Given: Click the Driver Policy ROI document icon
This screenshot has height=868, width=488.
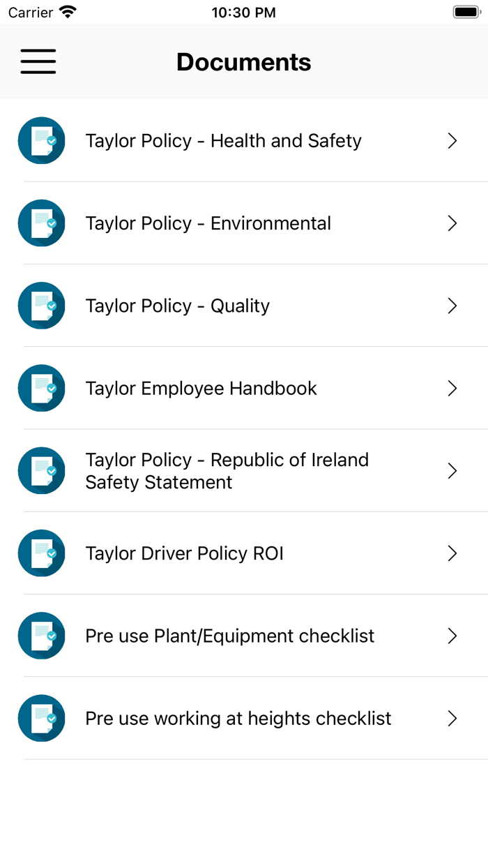Looking at the screenshot, I should [x=41, y=553].
